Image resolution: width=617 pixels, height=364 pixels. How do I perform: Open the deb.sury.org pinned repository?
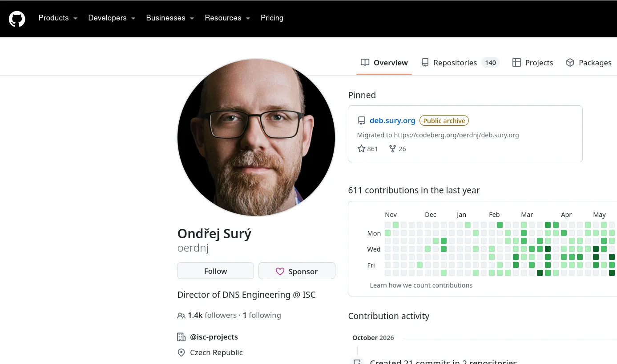click(x=392, y=120)
